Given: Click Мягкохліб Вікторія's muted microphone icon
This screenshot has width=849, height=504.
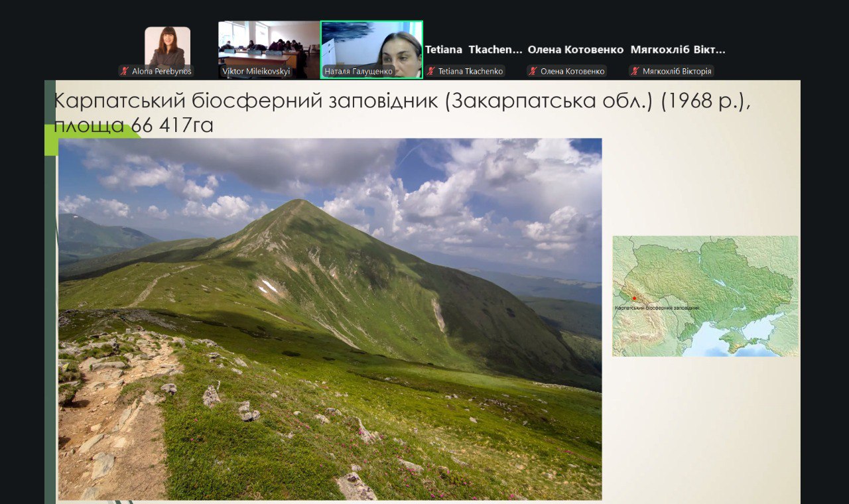Looking at the screenshot, I should click(635, 71).
